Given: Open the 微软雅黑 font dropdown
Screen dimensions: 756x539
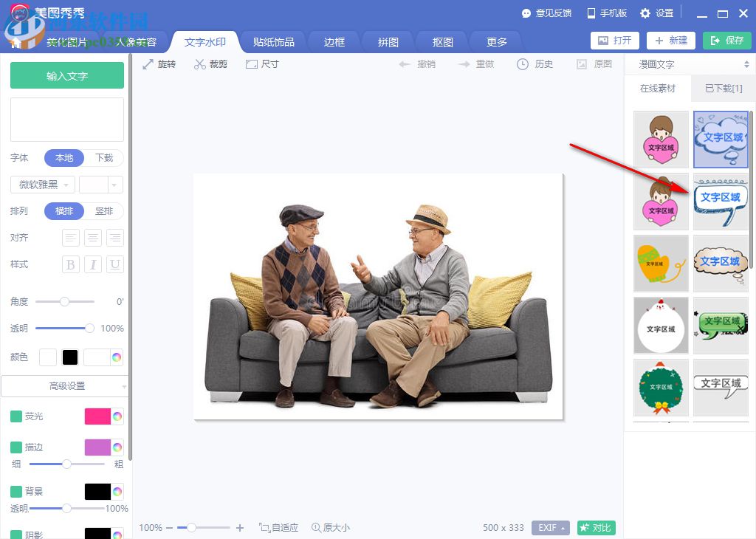Looking at the screenshot, I should [x=41, y=184].
